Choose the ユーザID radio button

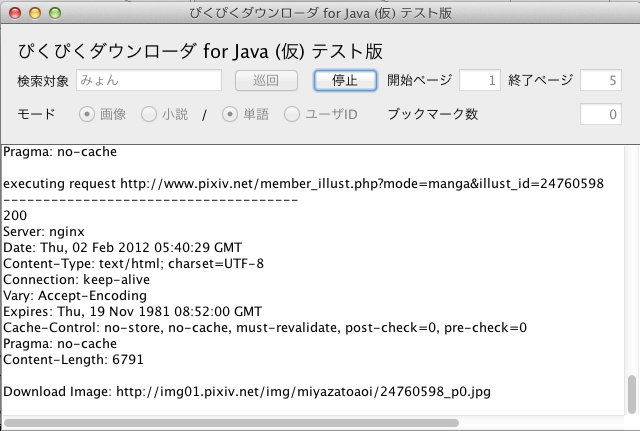pyautogui.click(x=292, y=114)
